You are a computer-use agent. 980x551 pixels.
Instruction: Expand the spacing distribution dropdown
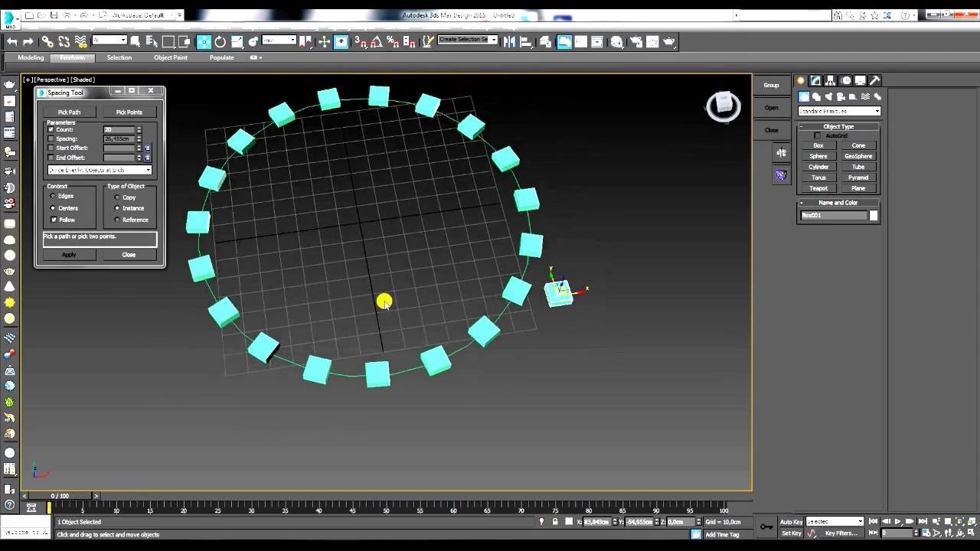pos(100,170)
